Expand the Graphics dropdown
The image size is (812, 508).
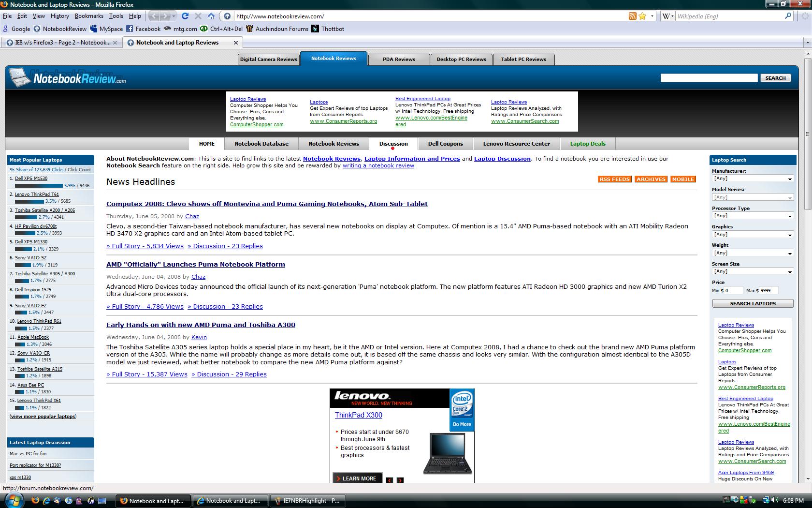point(753,235)
